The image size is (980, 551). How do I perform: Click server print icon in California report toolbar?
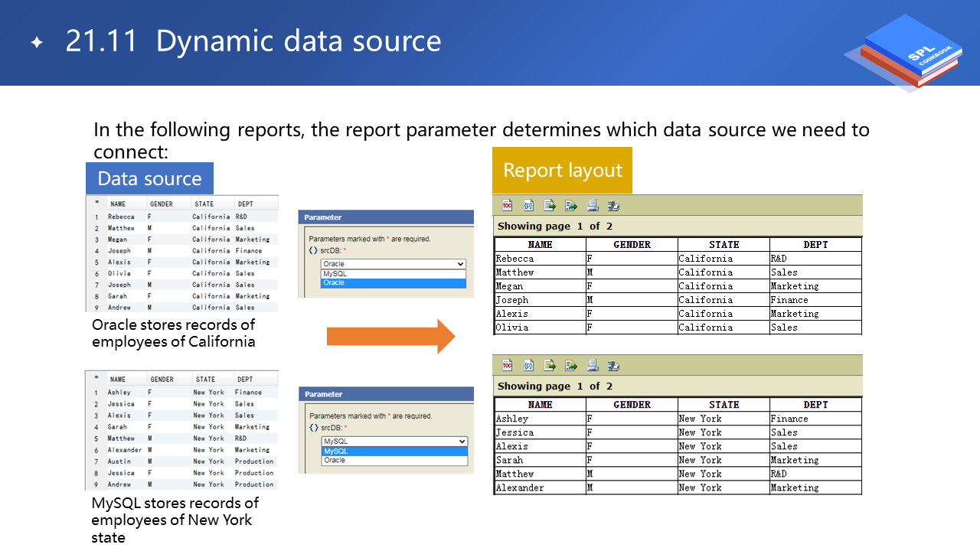click(613, 205)
